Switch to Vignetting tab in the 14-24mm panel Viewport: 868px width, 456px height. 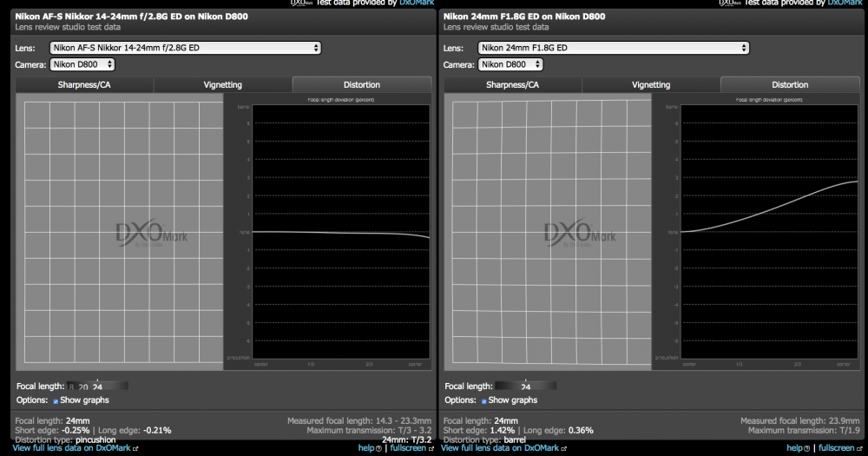[222, 85]
